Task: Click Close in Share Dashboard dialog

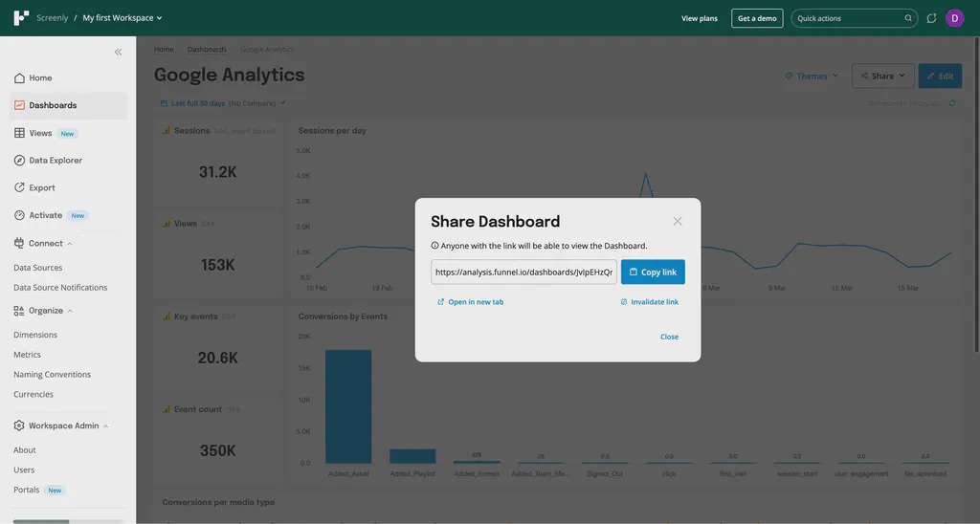Action: point(669,337)
